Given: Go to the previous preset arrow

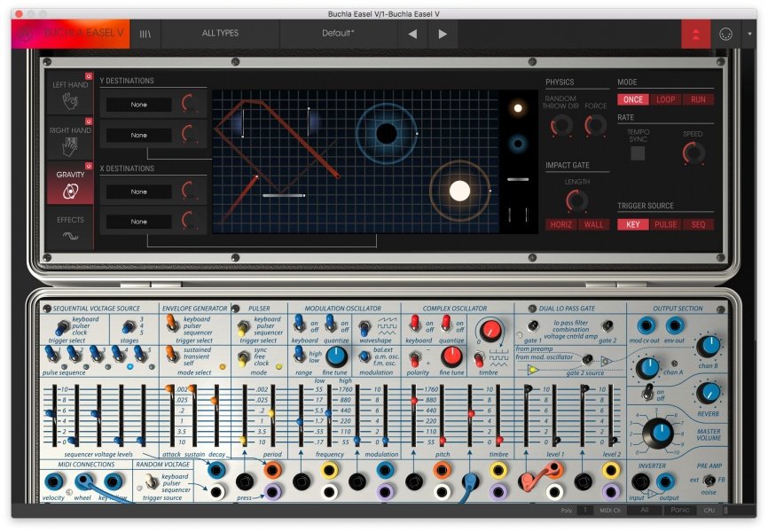Looking at the screenshot, I should pos(412,34).
